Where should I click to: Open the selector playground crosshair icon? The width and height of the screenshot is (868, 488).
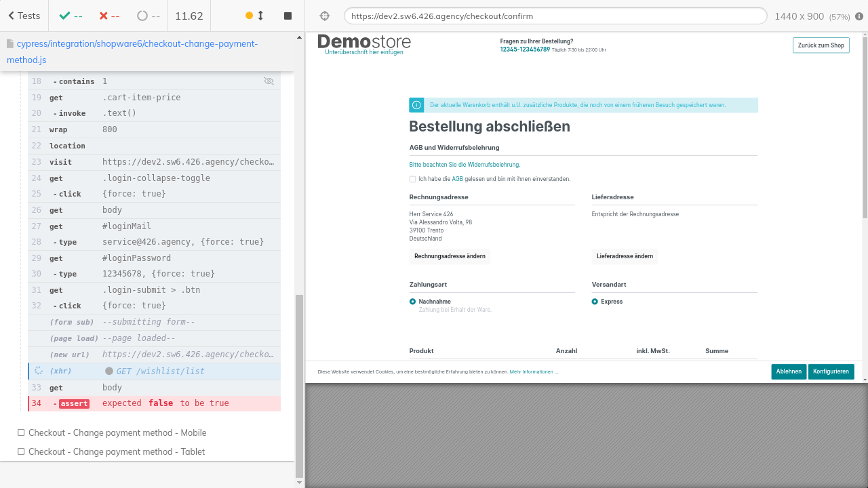(324, 16)
